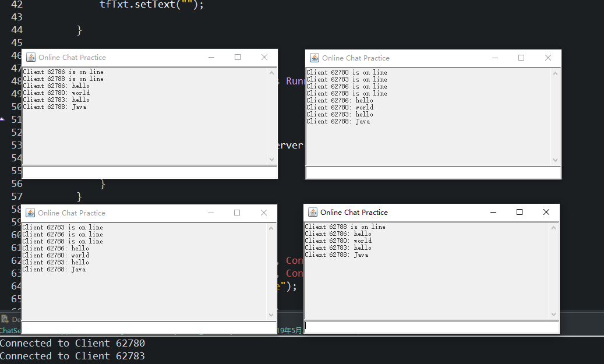Click editor line number 57
The height and width of the screenshot is (364, 604).
pyautogui.click(x=17, y=196)
